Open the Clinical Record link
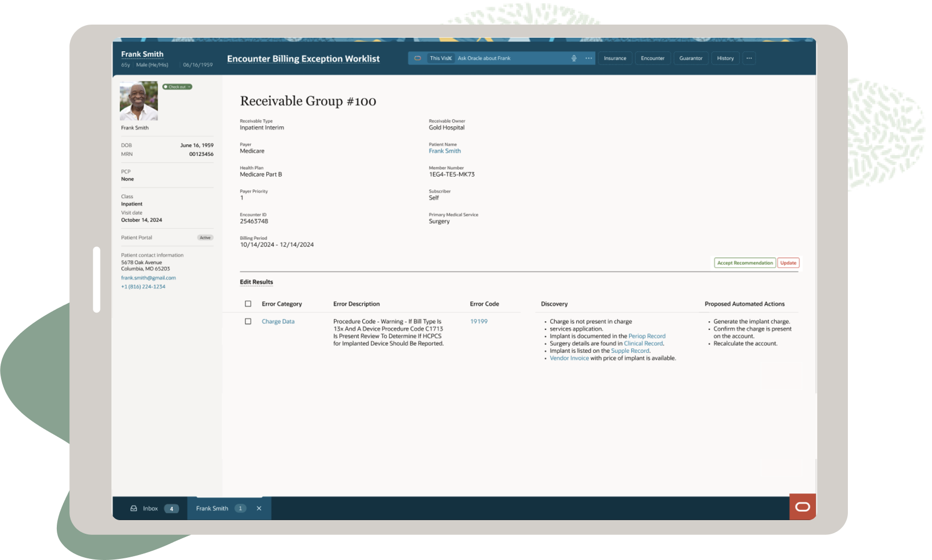The width and height of the screenshot is (932, 560). (x=644, y=344)
